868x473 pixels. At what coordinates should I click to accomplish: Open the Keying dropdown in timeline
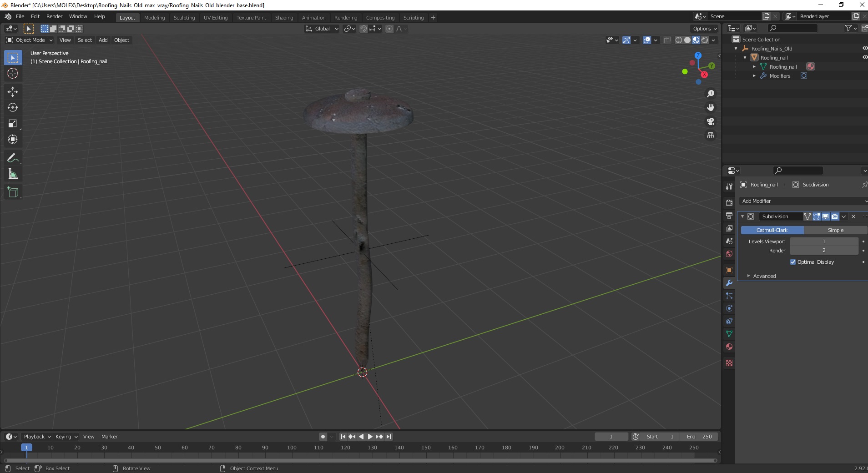[66, 437]
